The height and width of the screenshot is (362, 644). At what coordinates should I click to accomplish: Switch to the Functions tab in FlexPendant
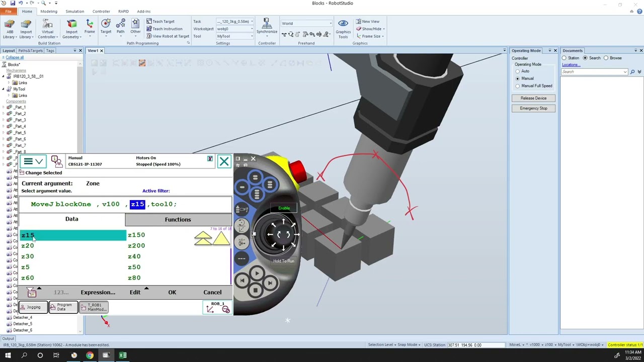[x=178, y=220]
